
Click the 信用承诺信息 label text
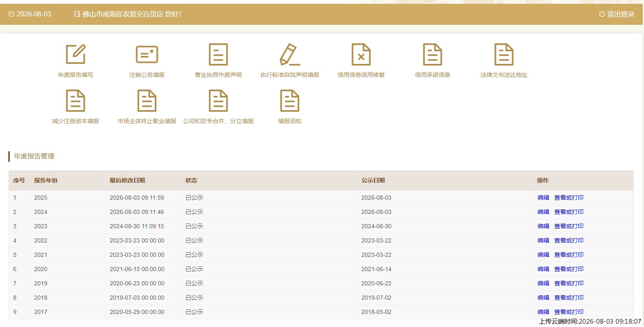point(433,75)
